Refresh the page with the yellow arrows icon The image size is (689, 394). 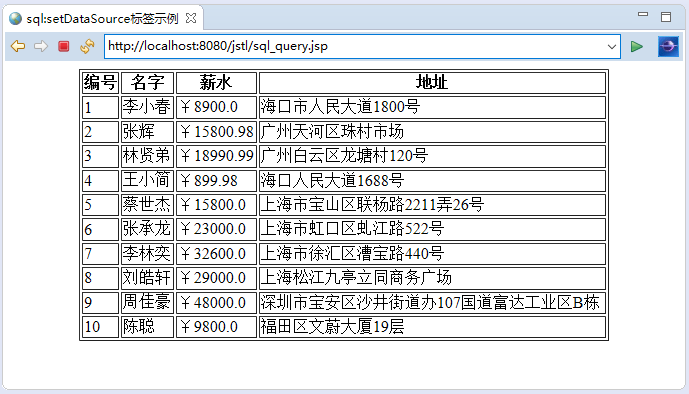[87, 46]
